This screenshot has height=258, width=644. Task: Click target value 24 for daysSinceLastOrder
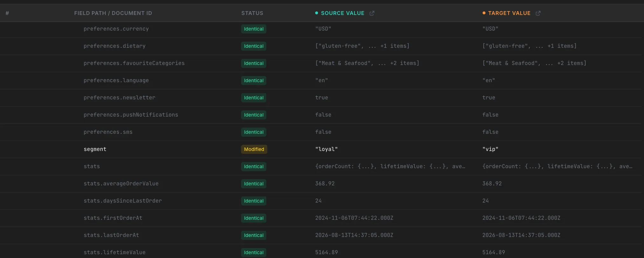(485, 201)
